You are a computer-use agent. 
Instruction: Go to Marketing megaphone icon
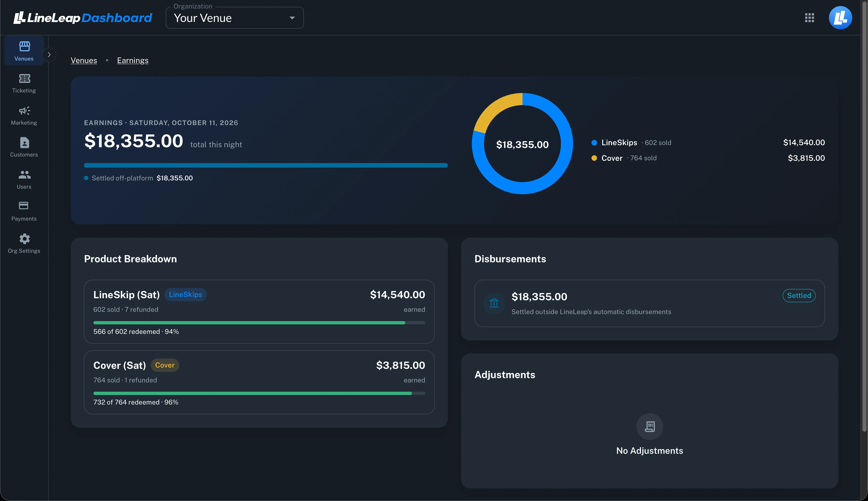[x=24, y=111]
